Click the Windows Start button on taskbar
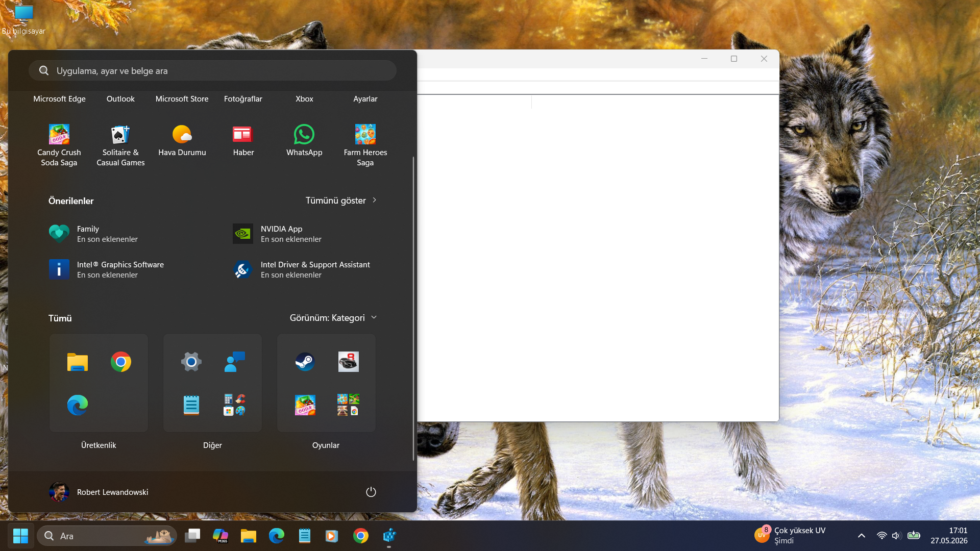This screenshot has width=980, height=551. coord(20,536)
